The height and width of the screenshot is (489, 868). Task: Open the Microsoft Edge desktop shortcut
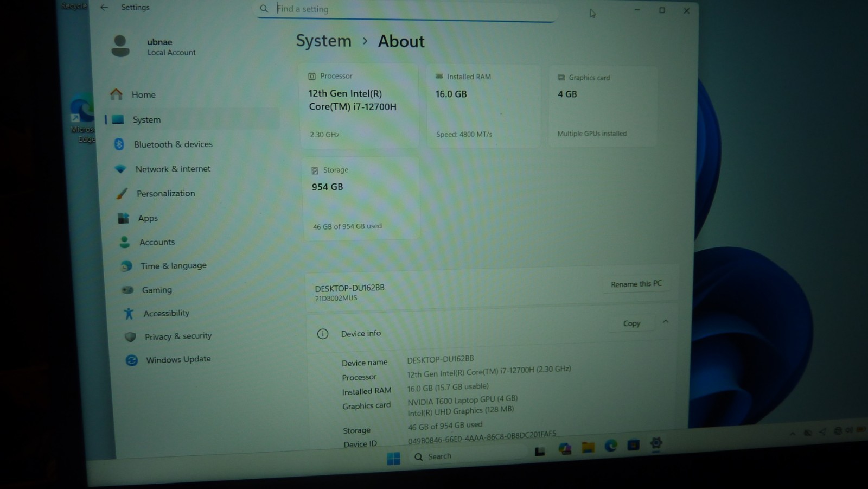[82, 118]
